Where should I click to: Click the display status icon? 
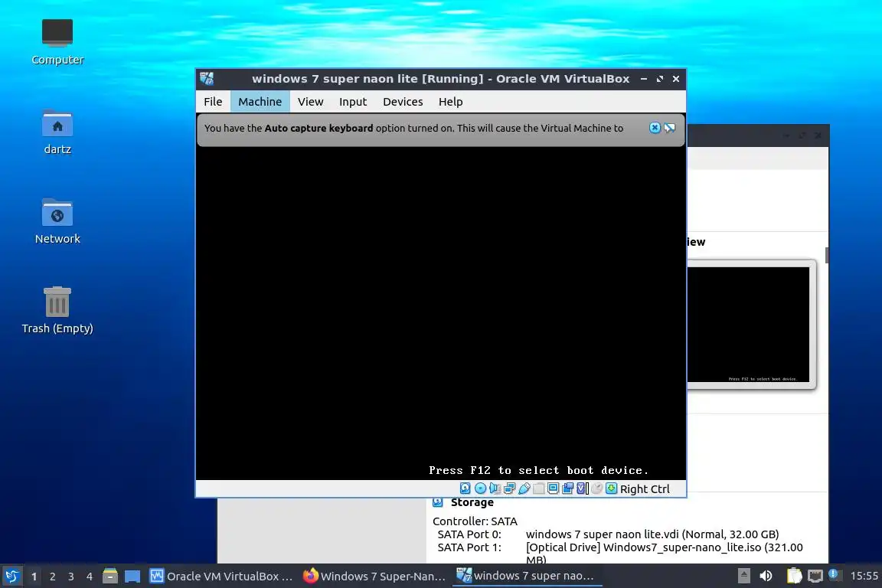pos(554,488)
